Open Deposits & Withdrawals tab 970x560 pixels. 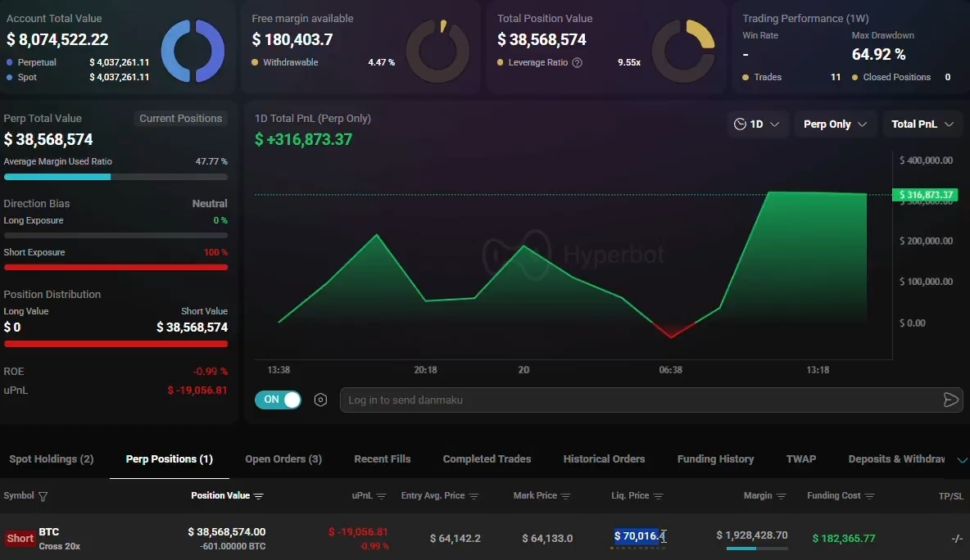(x=896, y=459)
